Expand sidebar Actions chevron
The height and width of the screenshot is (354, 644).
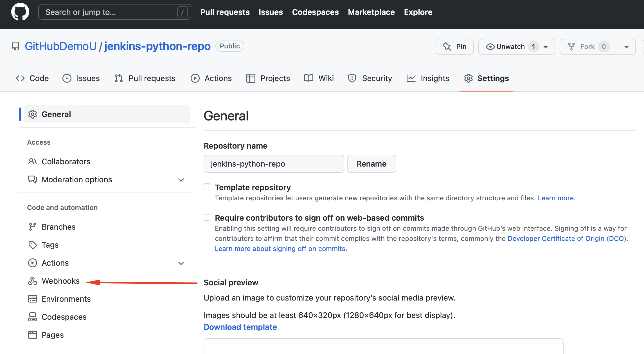(181, 263)
